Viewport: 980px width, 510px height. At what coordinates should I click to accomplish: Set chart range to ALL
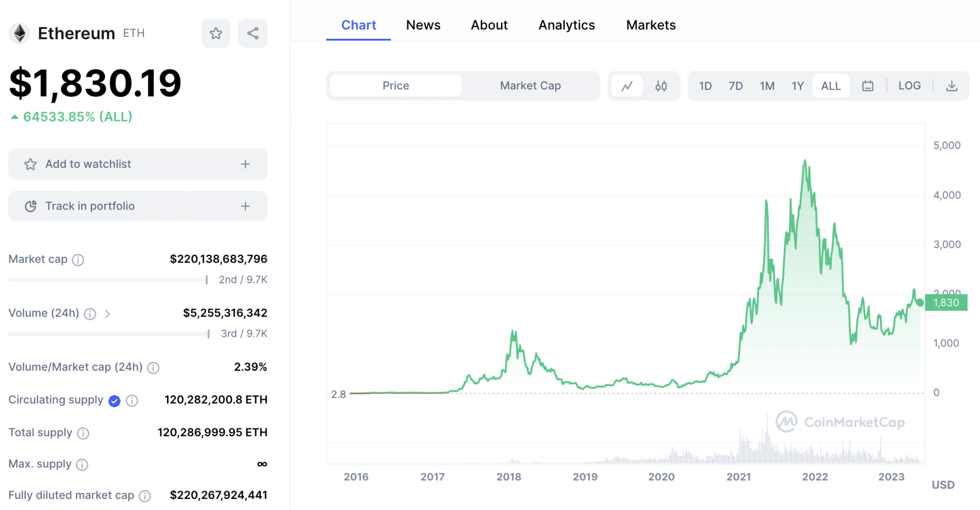click(x=831, y=86)
